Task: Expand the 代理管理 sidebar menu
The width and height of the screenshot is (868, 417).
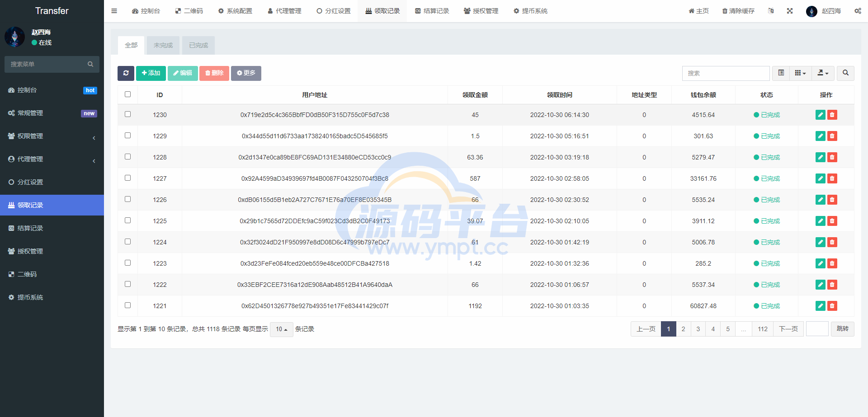Action: [x=52, y=159]
